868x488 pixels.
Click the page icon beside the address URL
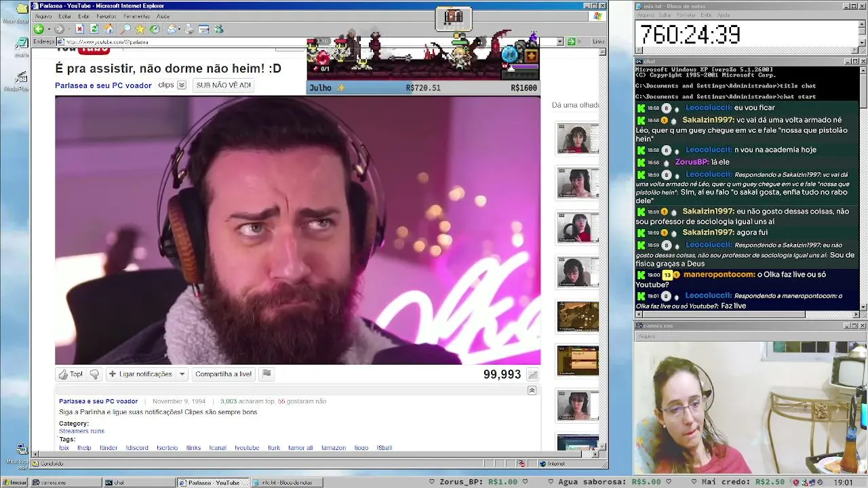[61, 41]
